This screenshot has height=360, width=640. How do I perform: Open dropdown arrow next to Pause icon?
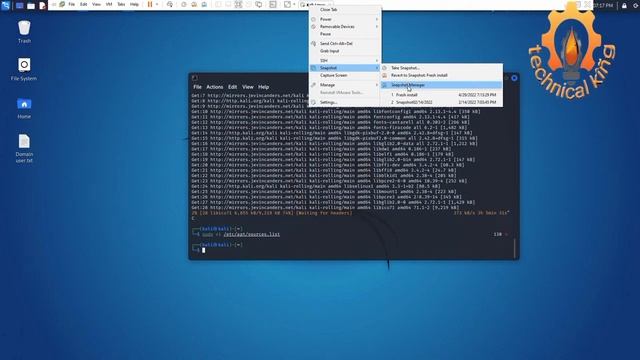coord(157,4)
